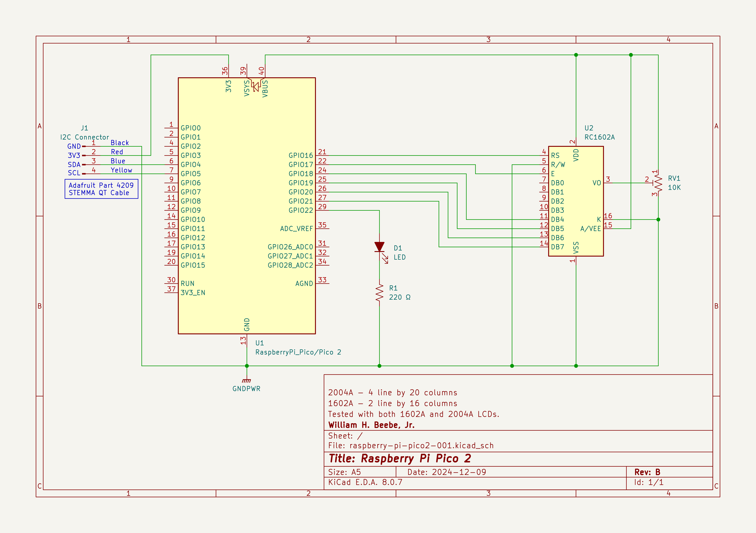
Task: Click the Rev: B field
Action: point(647,472)
